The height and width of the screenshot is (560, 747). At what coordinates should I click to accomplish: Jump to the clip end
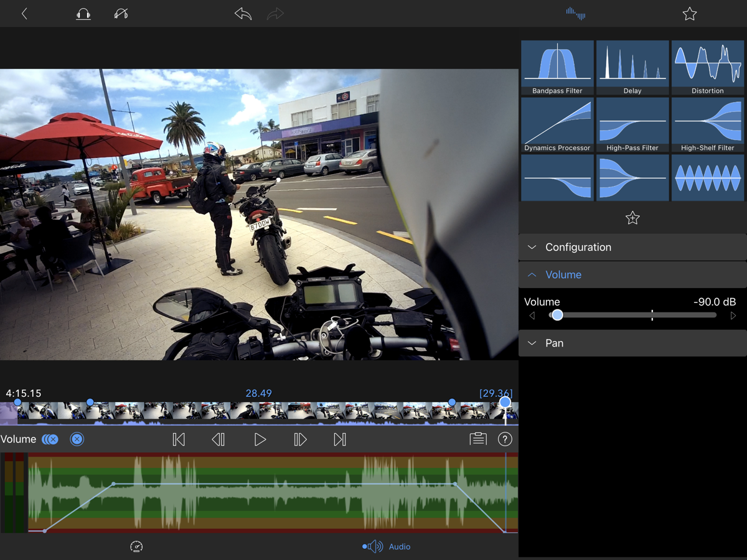point(340,439)
